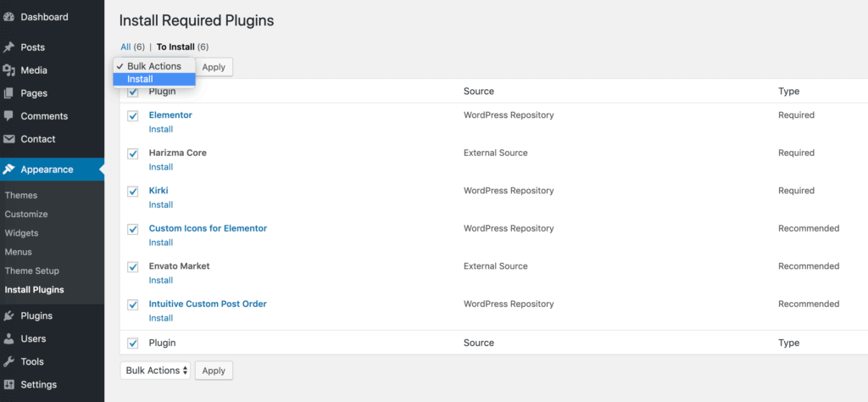Click the Pages icon in sidebar
The width and height of the screenshot is (868, 402).
[x=8, y=93]
